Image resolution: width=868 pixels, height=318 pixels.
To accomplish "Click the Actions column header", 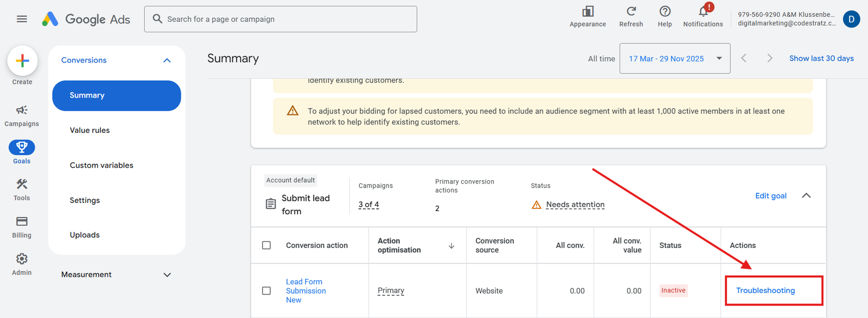I will [743, 245].
